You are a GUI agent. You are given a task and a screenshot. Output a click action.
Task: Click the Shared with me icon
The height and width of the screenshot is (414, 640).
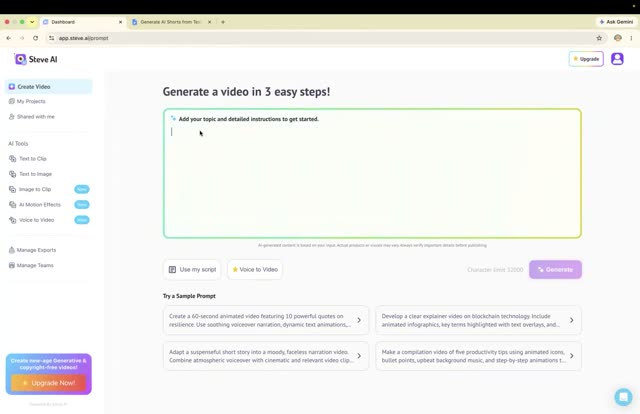(x=11, y=117)
